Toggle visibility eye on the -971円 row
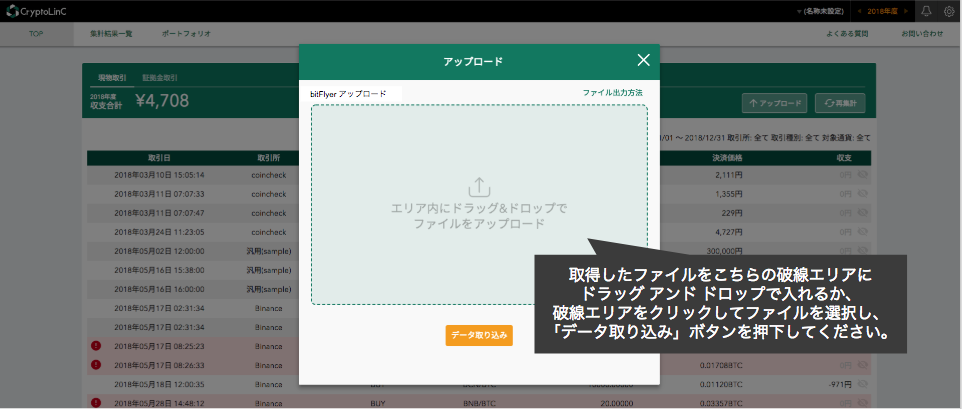This screenshot has width=962, height=409. pyautogui.click(x=863, y=384)
